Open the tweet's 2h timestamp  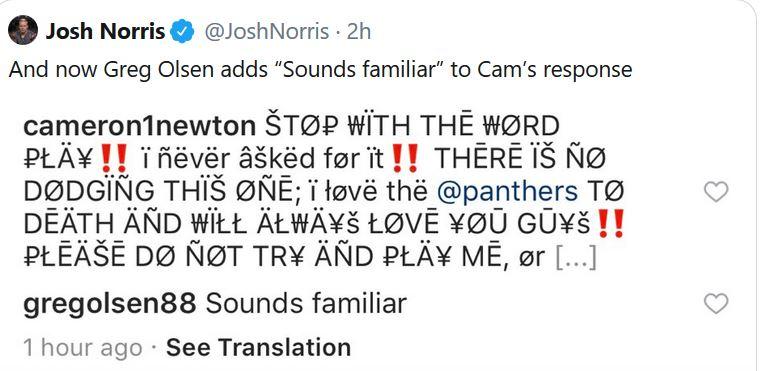click(359, 32)
